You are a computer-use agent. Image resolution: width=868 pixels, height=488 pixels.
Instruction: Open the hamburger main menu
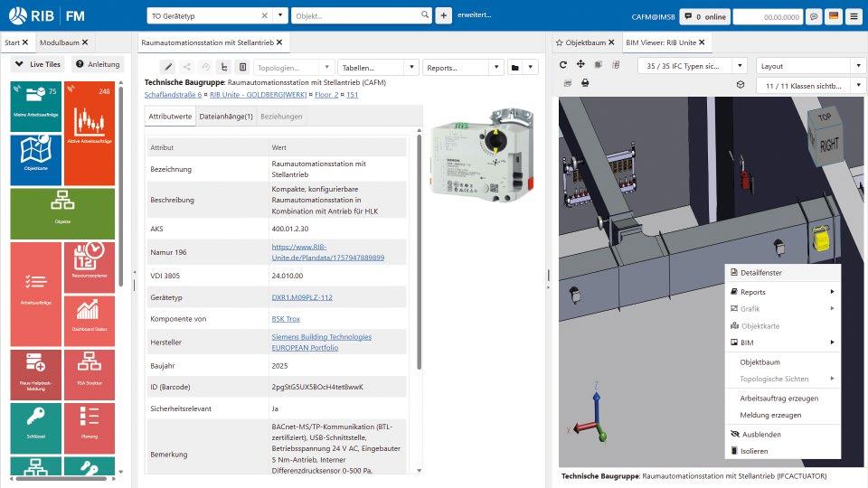(854, 16)
